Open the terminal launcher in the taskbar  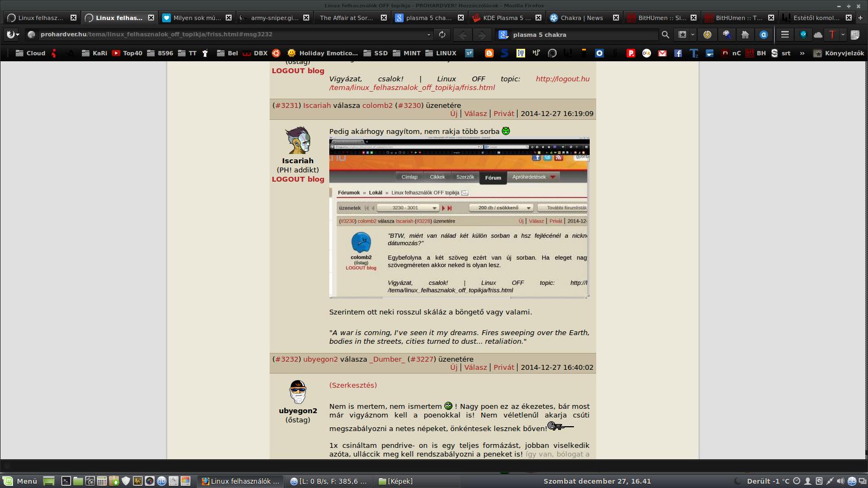click(x=66, y=481)
